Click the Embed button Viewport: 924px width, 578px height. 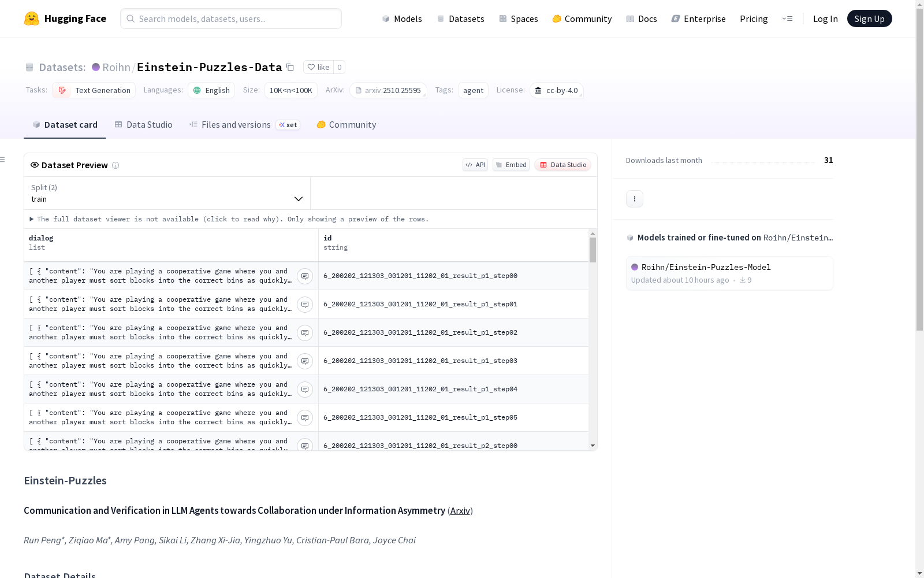511,165
